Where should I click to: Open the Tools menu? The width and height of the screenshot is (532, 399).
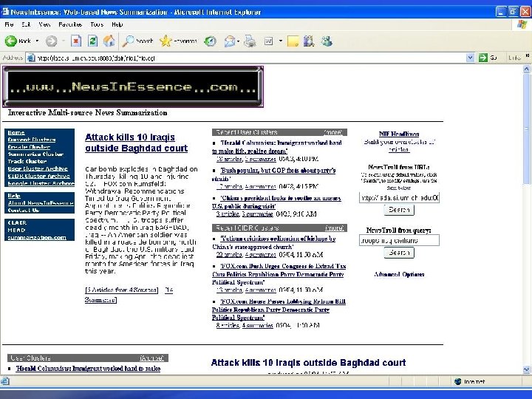click(97, 24)
